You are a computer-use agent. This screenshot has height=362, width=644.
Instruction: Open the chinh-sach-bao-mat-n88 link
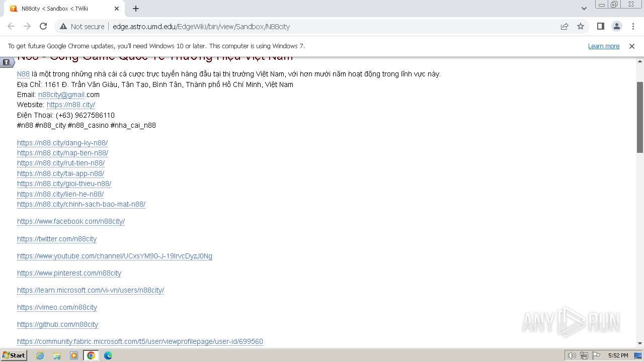(x=81, y=204)
